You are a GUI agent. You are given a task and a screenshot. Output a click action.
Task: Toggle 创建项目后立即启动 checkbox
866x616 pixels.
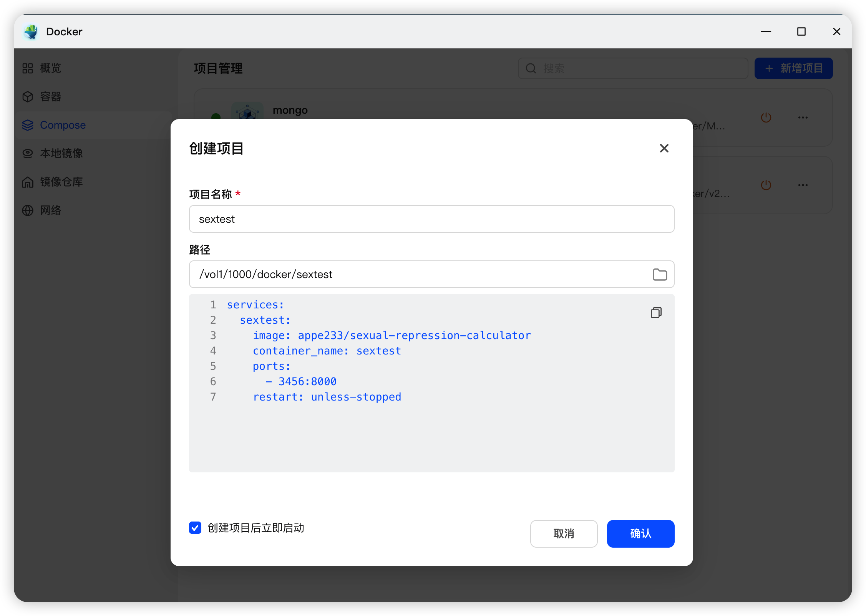coord(195,528)
